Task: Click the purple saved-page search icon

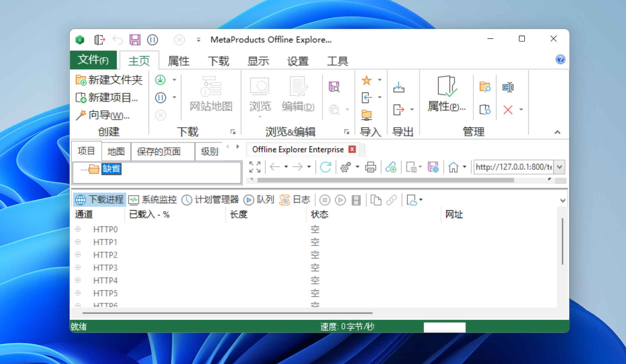Action: [x=334, y=87]
